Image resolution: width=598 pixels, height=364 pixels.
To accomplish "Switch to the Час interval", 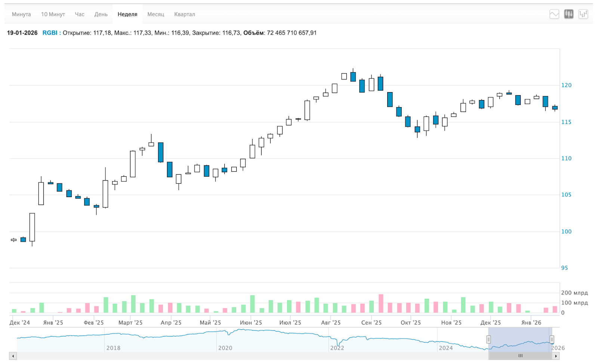I will click(80, 14).
